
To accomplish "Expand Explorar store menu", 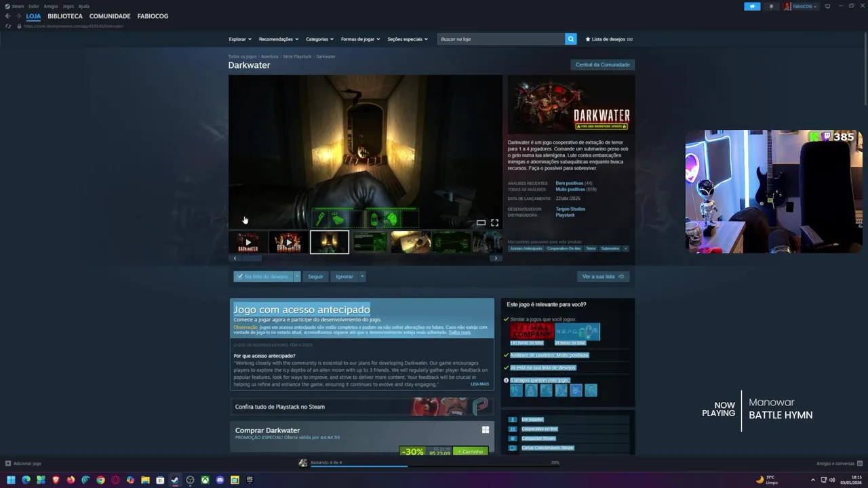I will (x=239, y=39).
